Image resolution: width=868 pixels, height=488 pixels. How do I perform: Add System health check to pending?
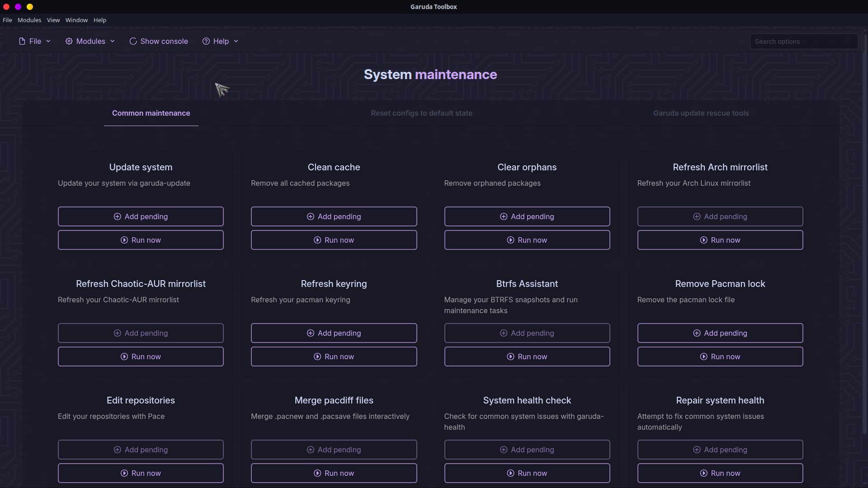click(527, 450)
